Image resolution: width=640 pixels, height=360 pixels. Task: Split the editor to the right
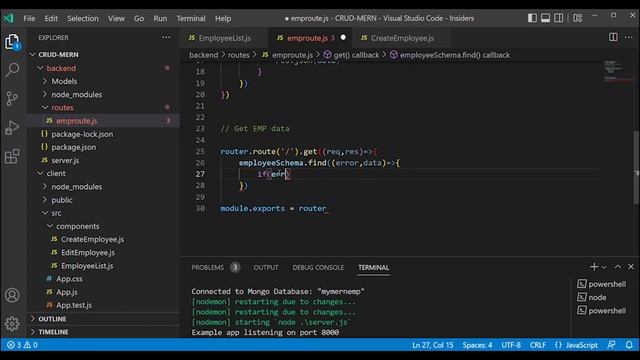(x=613, y=37)
